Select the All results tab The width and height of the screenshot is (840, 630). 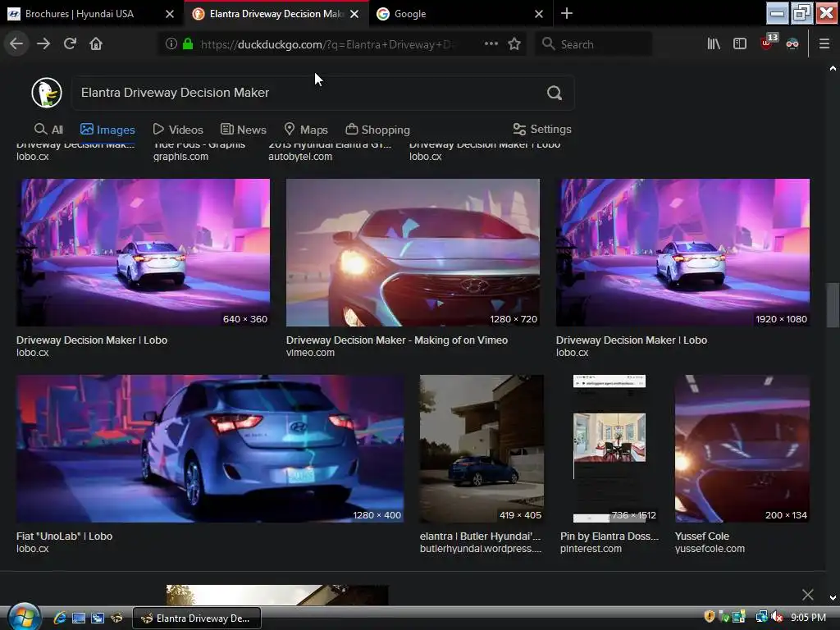coord(48,130)
